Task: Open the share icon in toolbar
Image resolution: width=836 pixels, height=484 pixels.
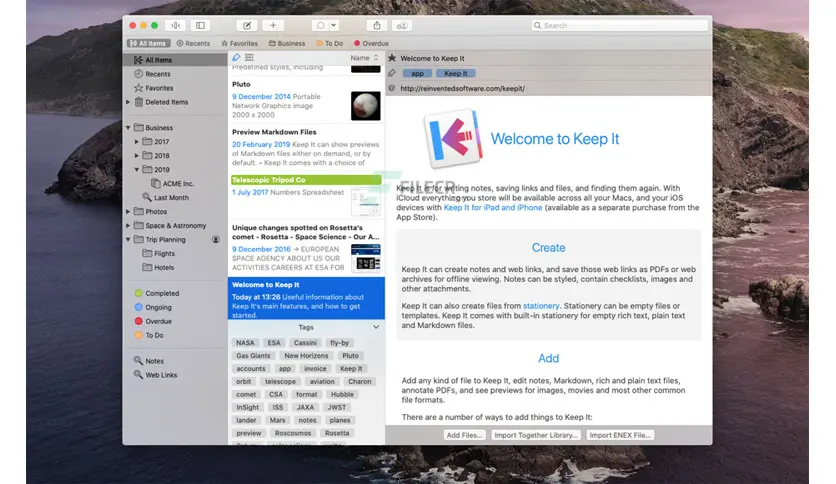Action: 377,25
